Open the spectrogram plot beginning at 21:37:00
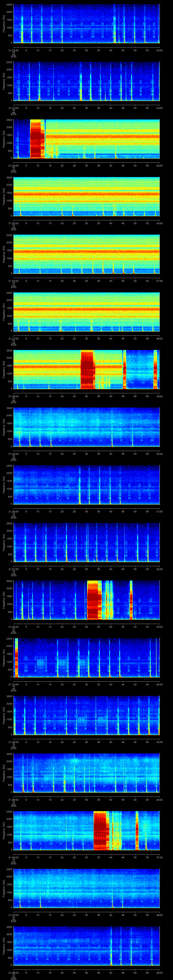Viewport: 173px width, 980px height. coord(86,888)
